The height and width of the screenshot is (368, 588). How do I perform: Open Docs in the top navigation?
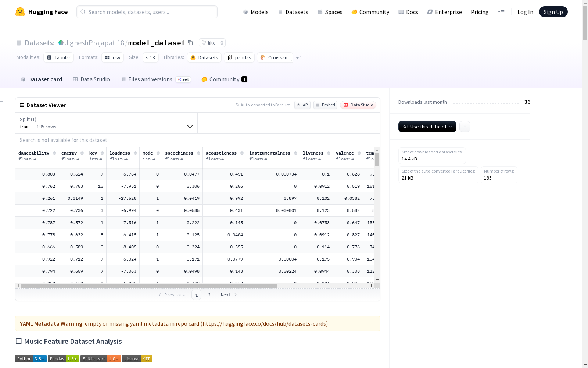coord(408,12)
